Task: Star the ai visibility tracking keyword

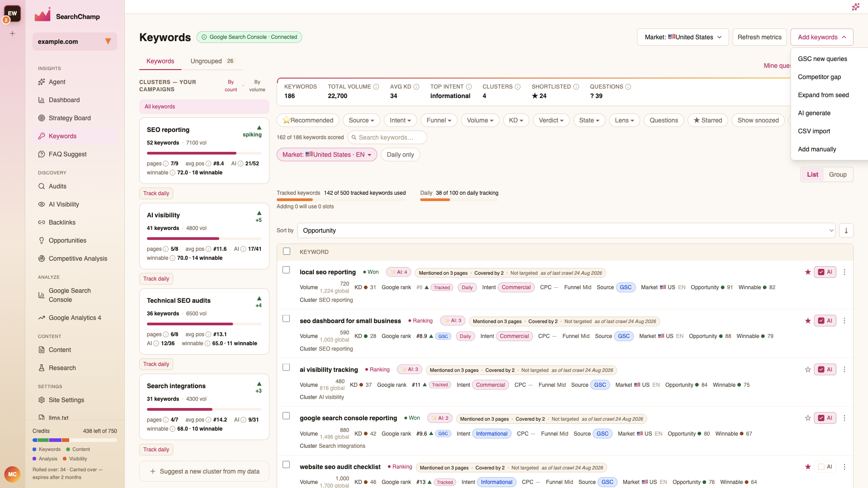Action: (808, 370)
